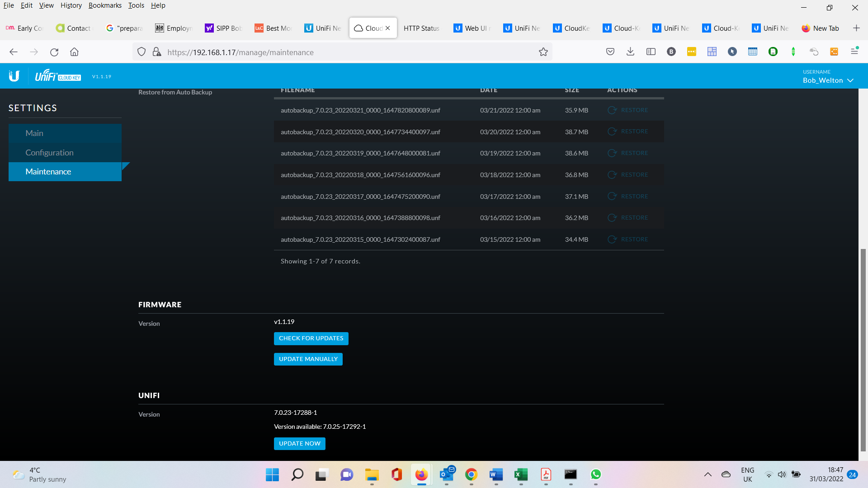Screen dimensions: 868x488
Task: Click tracking protection shield icon
Action: [x=142, y=52]
